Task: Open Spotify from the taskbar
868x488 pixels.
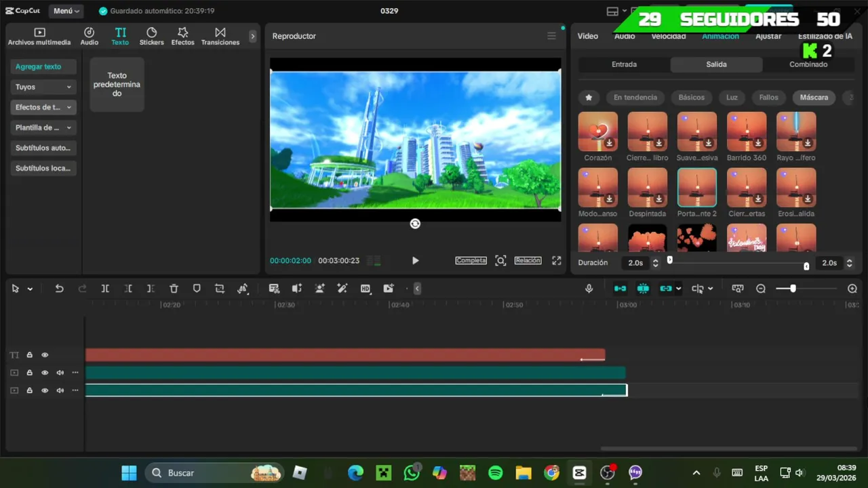Action: (496, 472)
